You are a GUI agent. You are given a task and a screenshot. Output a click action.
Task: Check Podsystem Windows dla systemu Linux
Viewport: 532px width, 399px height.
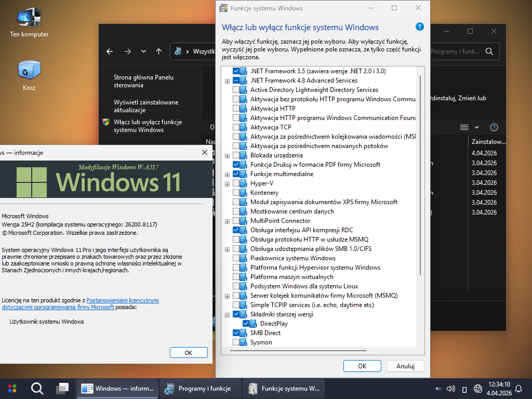236,286
